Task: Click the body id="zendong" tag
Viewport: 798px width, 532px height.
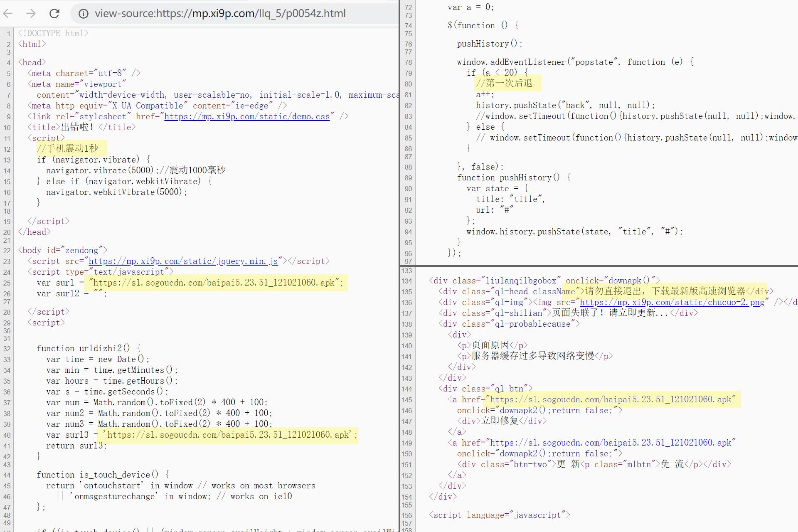Action: (62, 250)
